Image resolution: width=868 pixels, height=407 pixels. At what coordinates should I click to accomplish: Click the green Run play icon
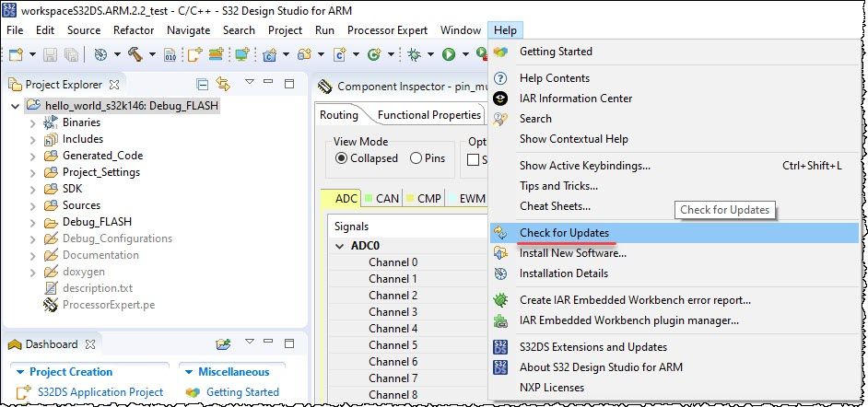pos(449,54)
